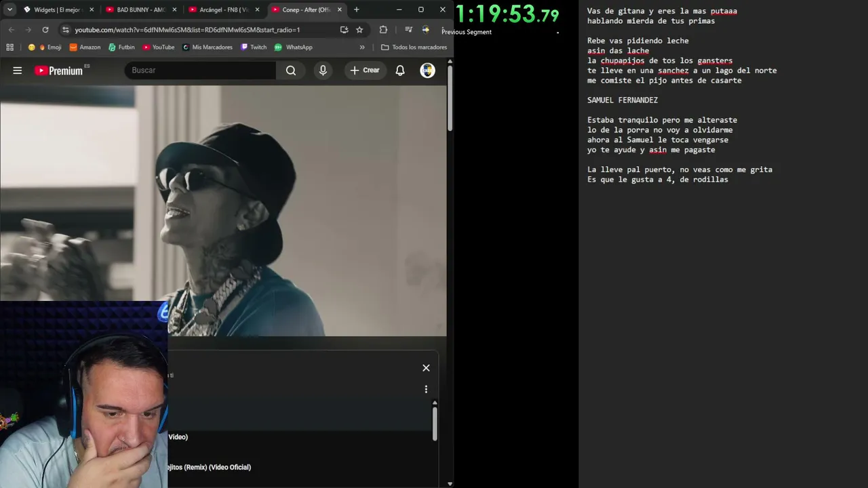This screenshot has height=488, width=868.
Task: Reload the YouTube page
Action: pyautogui.click(x=45, y=30)
